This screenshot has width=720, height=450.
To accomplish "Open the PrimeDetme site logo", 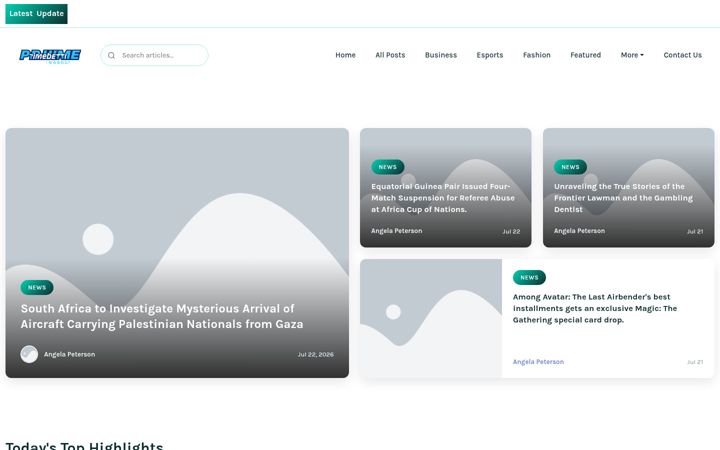I will pos(50,56).
